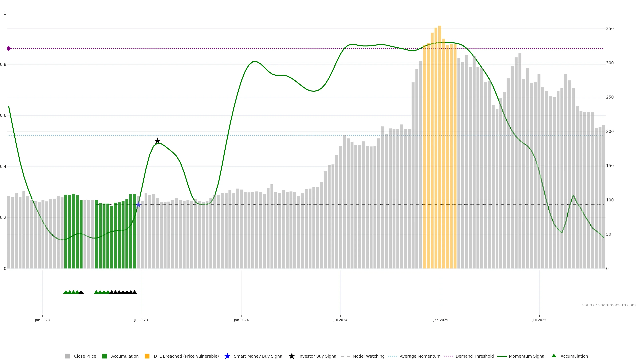This screenshot has height=362, width=644.
Task: Click the green Accumulation color swatch
Action: (104, 356)
